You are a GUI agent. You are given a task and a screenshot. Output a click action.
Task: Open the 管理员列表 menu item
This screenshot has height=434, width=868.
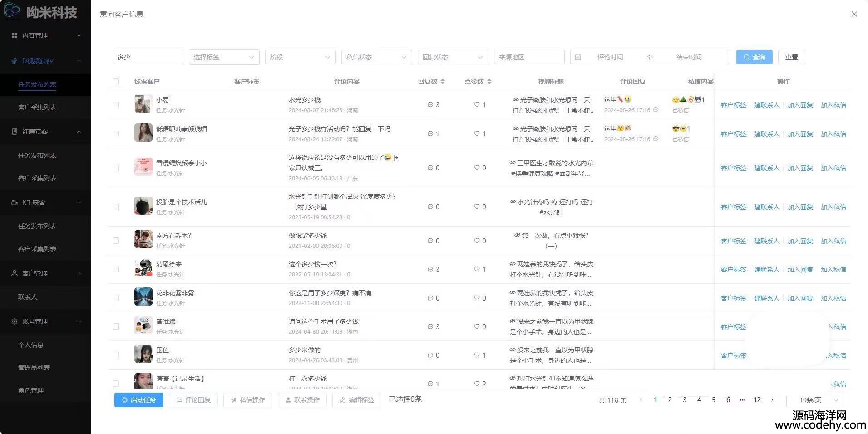pos(34,368)
